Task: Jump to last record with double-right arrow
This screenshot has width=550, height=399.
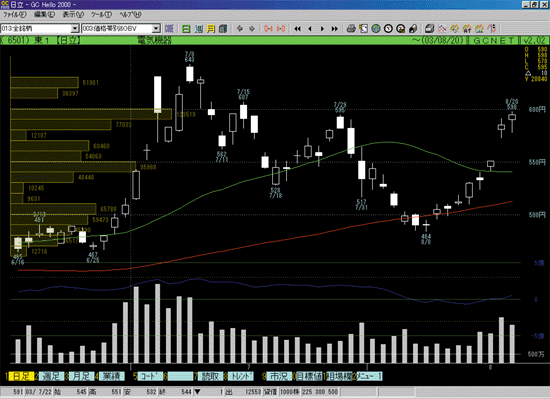Action: point(335,29)
